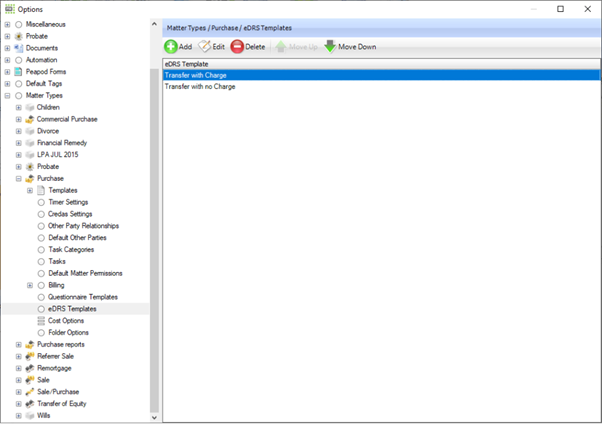Click the Purchase matter type icon
Screen dimensions: 602x424
tap(30, 179)
